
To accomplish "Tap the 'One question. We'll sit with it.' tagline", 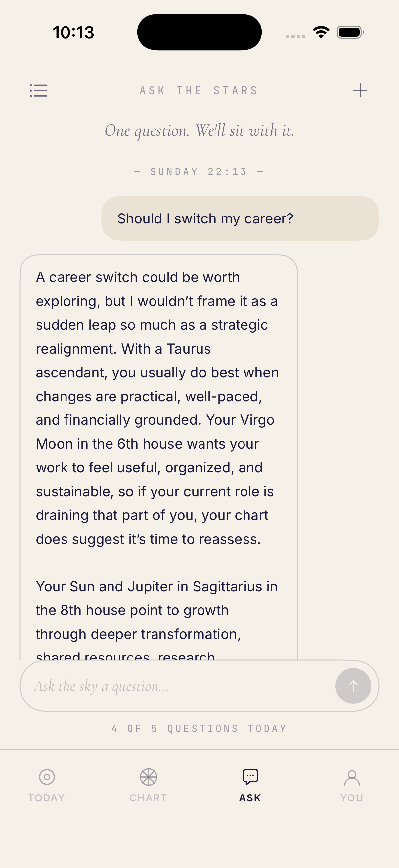I will [199, 131].
